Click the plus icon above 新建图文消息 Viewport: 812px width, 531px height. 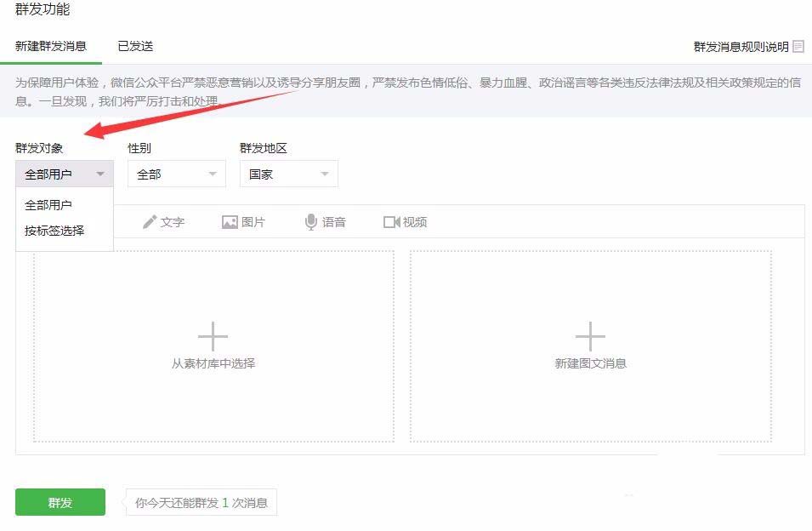(590, 336)
